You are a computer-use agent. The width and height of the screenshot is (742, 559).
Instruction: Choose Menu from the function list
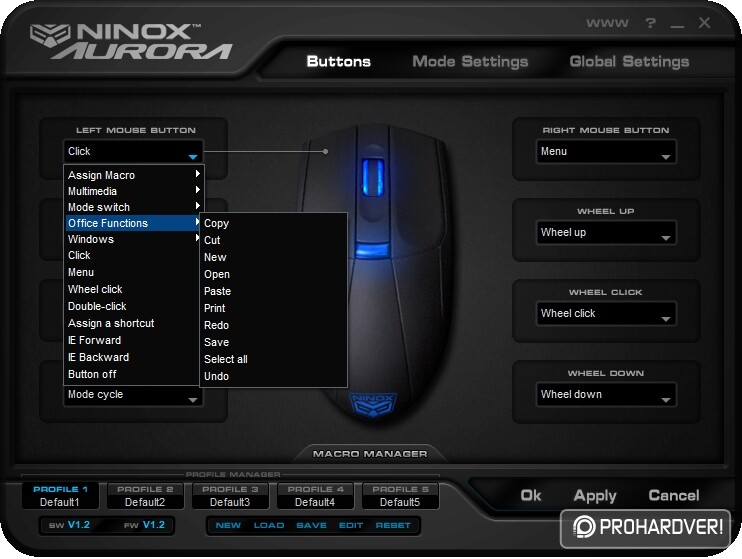pos(133,273)
